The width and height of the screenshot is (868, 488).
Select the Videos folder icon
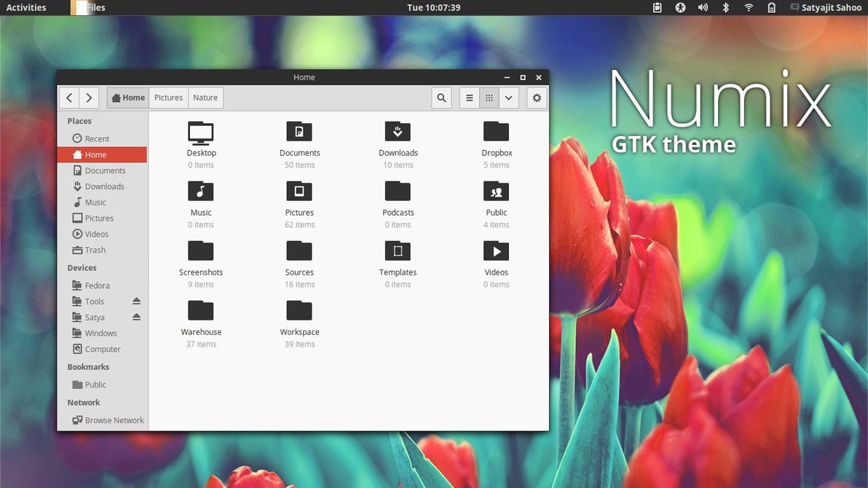tap(496, 251)
